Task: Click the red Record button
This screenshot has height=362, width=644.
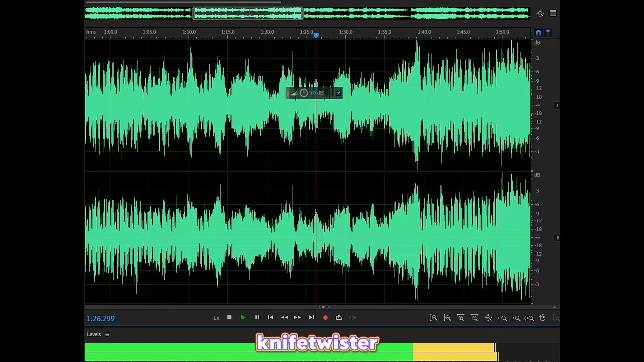Action: (x=325, y=318)
